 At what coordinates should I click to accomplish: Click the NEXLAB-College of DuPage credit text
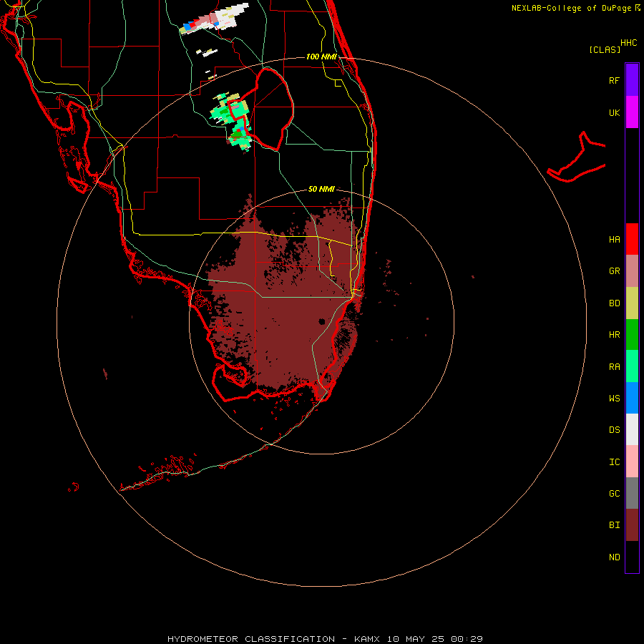click(571, 8)
